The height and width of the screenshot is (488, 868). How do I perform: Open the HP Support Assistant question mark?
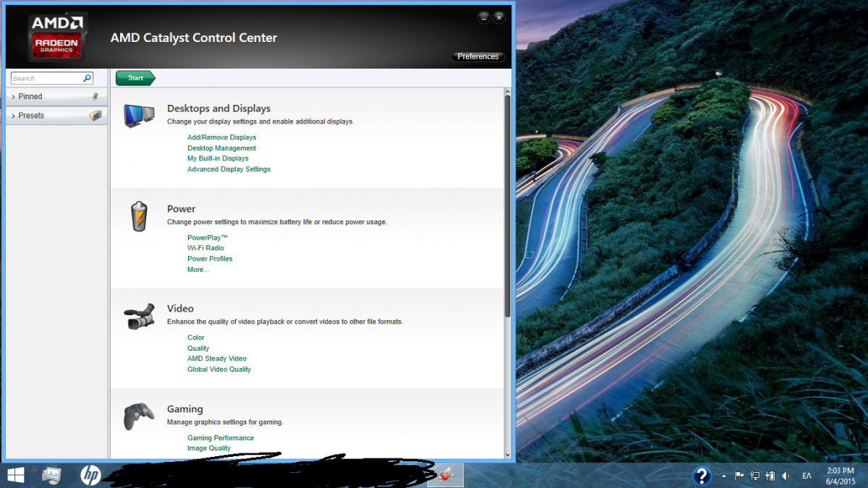coord(702,476)
